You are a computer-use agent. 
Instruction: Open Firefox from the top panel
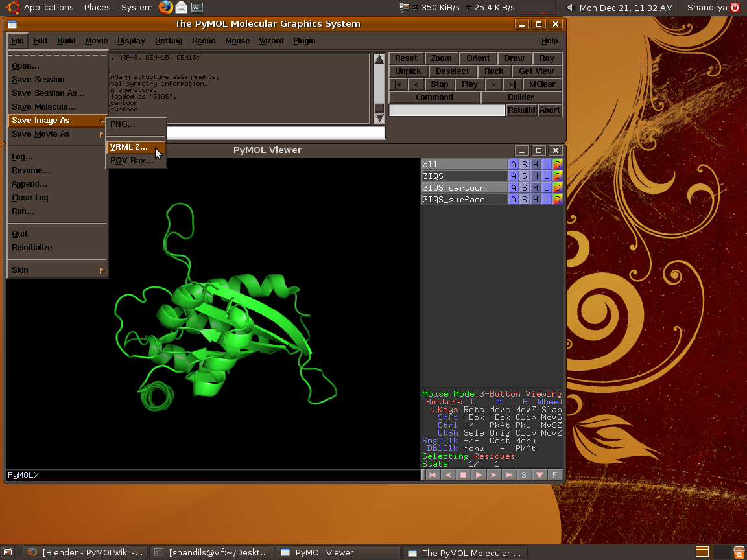pyautogui.click(x=166, y=8)
